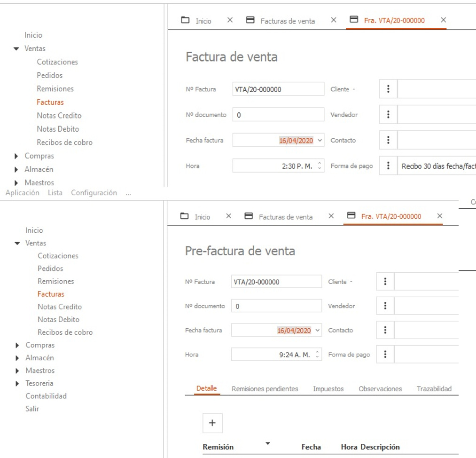Open the Configuración menu

[x=94, y=193]
